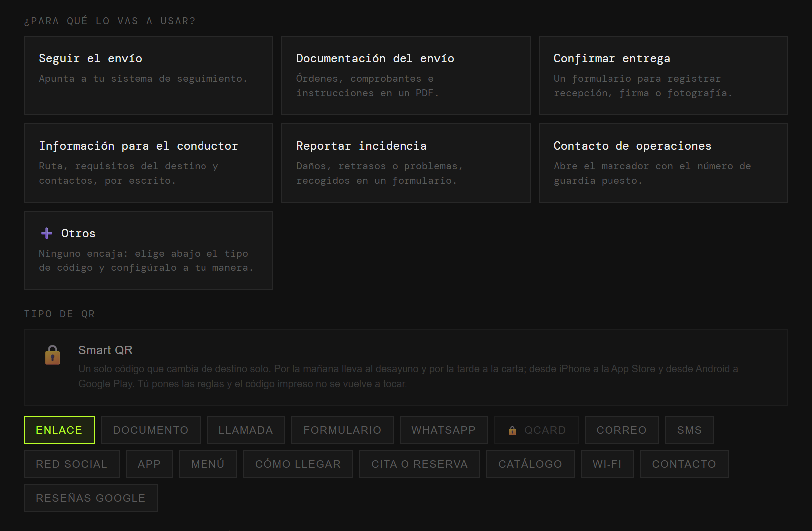Pick the WHATSAPP QR type

coord(444,430)
